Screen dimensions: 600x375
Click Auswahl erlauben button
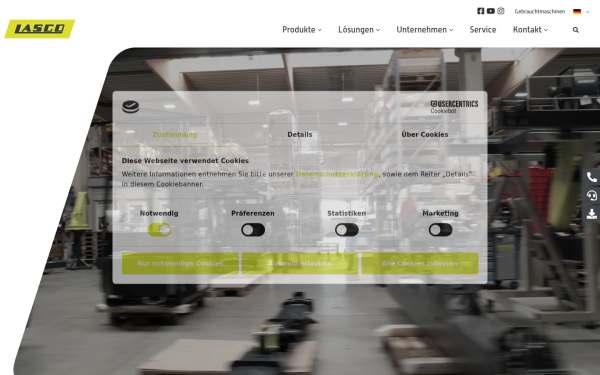[x=300, y=263]
